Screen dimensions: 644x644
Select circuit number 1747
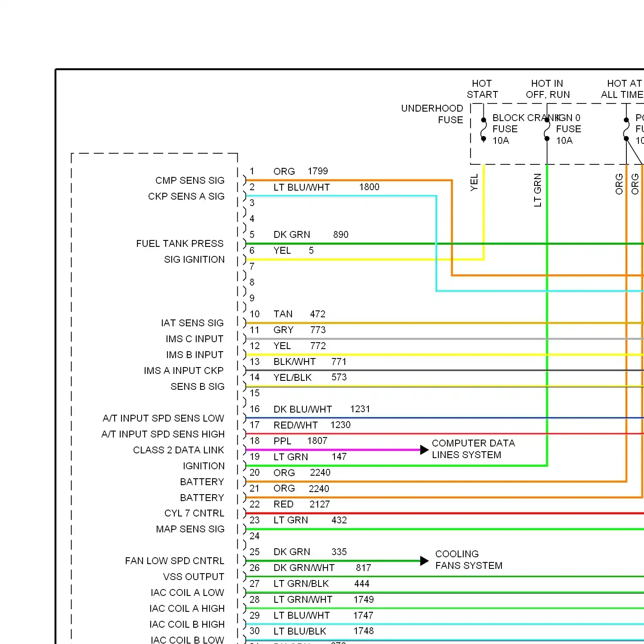(x=363, y=615)
